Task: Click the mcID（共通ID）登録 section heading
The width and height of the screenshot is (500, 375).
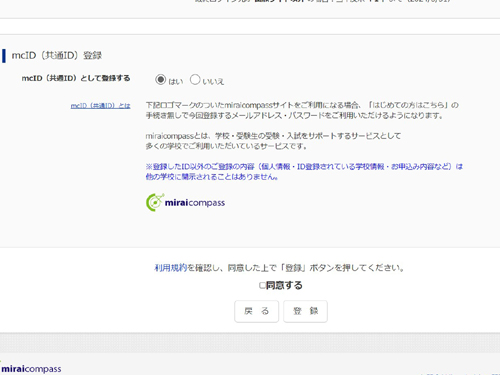Action: [x=57, y=55]
